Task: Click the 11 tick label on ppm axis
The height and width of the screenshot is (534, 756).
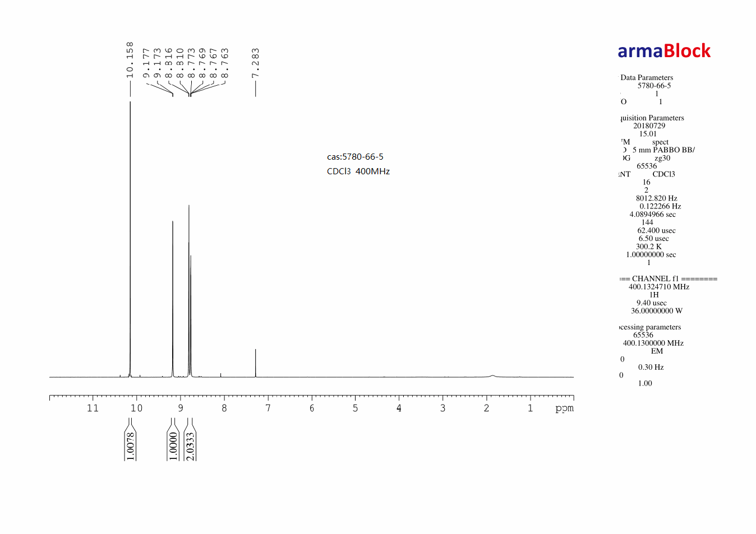Action: [93, 408]
